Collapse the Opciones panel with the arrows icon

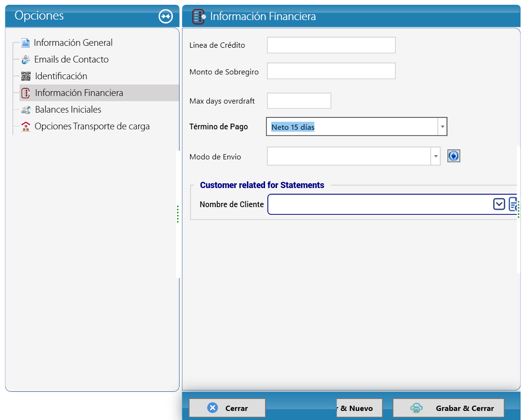point(166,16)
